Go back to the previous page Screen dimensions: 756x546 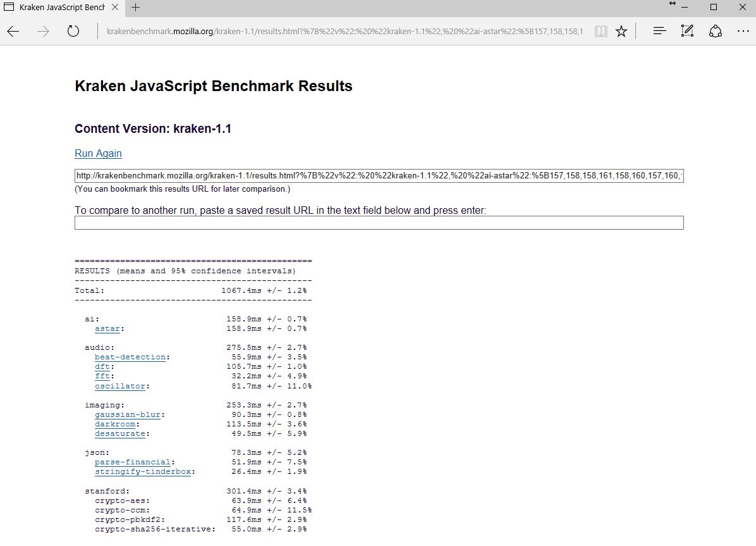tap(13, 32)
